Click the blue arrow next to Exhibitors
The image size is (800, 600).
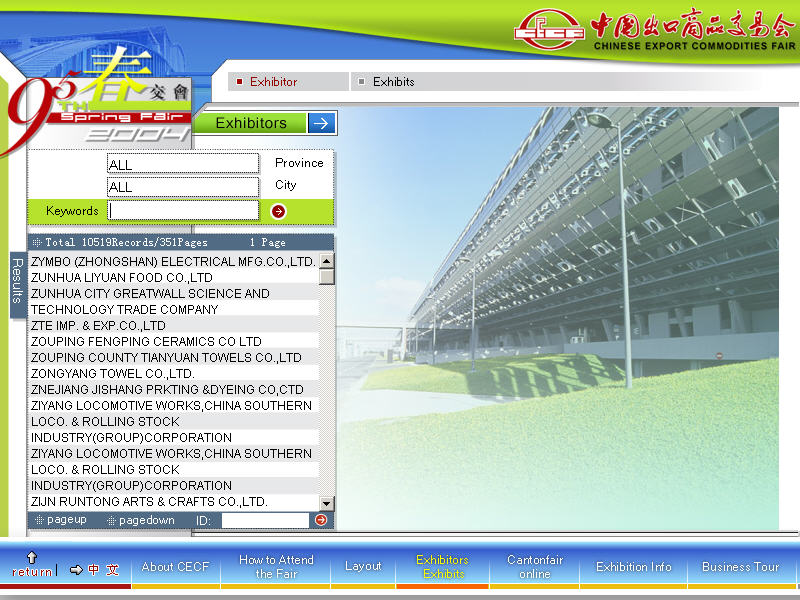pos(321,123)
